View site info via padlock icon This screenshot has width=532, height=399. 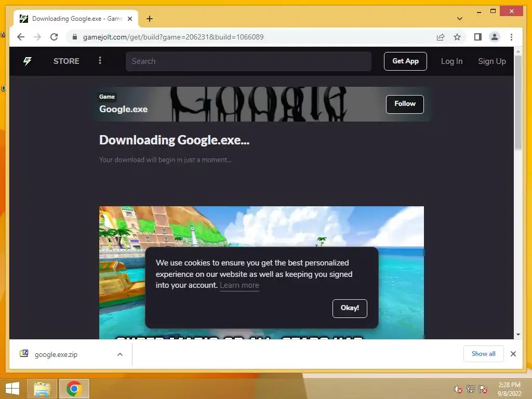pyautogui.click(x=75, y=37)
